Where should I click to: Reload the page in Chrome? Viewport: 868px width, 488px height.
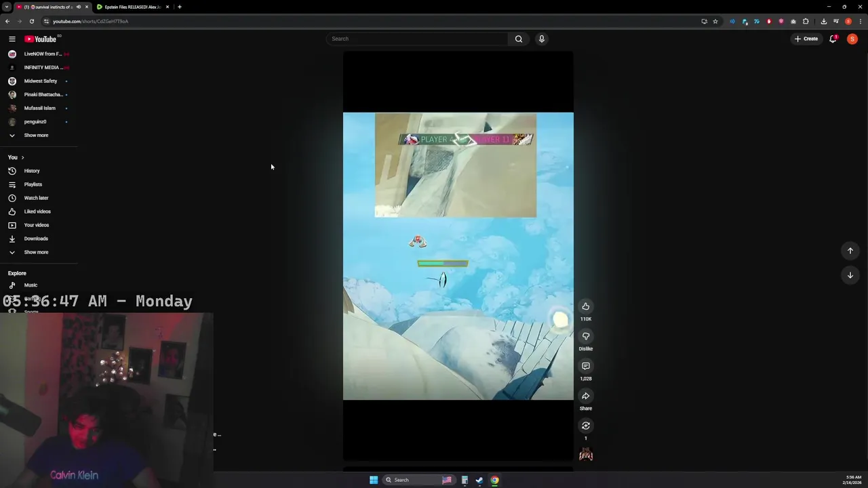click(31, 21)
